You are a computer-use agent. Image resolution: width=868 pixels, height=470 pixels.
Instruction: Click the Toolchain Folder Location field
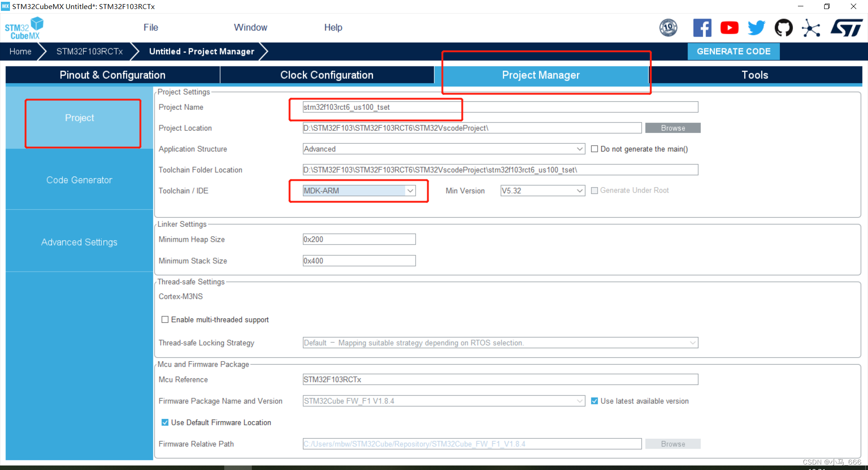pyautogui.click(x=500, y=170)
